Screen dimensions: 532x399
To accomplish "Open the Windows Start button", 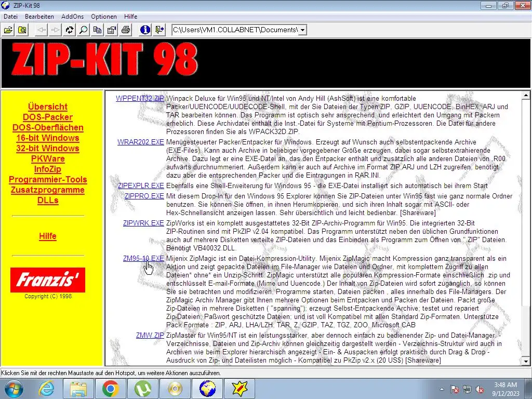I will coord(14,389).
